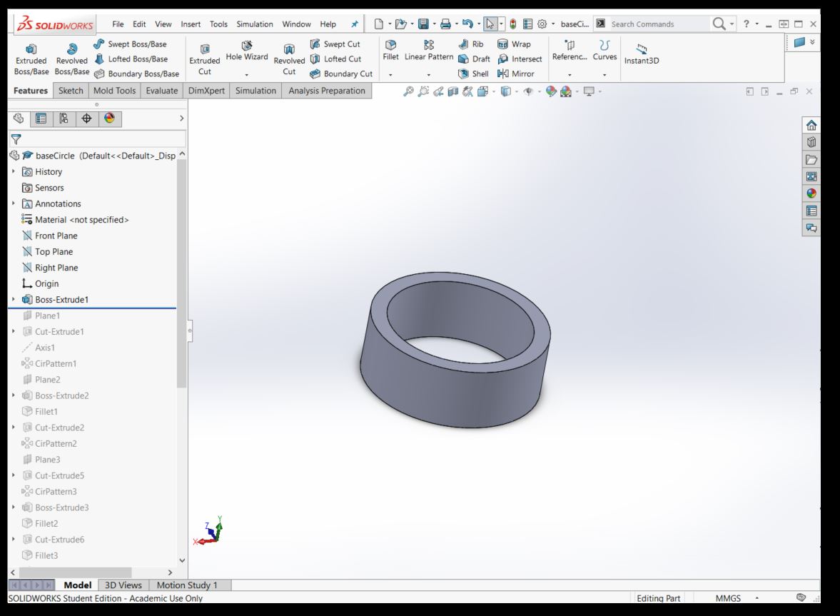This screenshot has width=840, height=616.
Task: Click the Print icon
Action: [x=445, y=24]
